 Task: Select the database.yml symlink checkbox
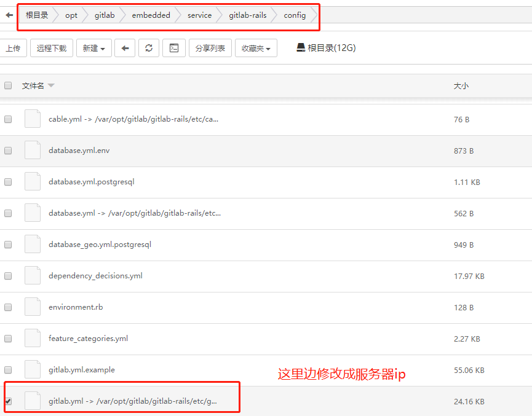[8, 213]
